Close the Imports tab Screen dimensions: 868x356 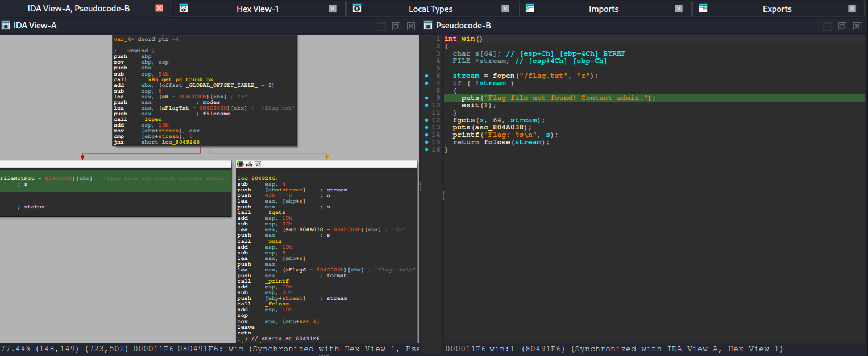click(x=678, y=9)
